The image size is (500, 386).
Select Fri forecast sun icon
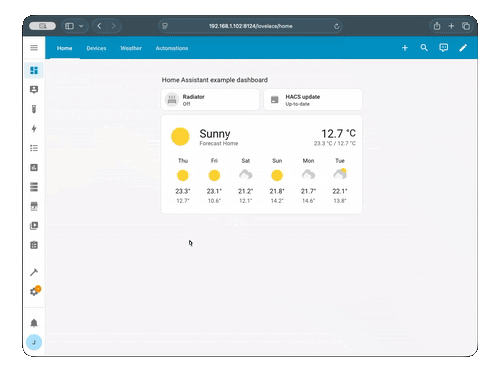214,175
